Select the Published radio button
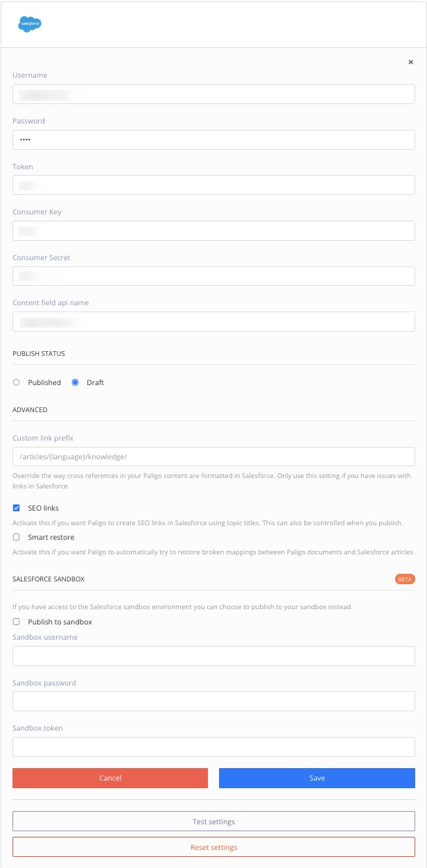The width and height of the screenshot is (427, 868). click(17, 382)
